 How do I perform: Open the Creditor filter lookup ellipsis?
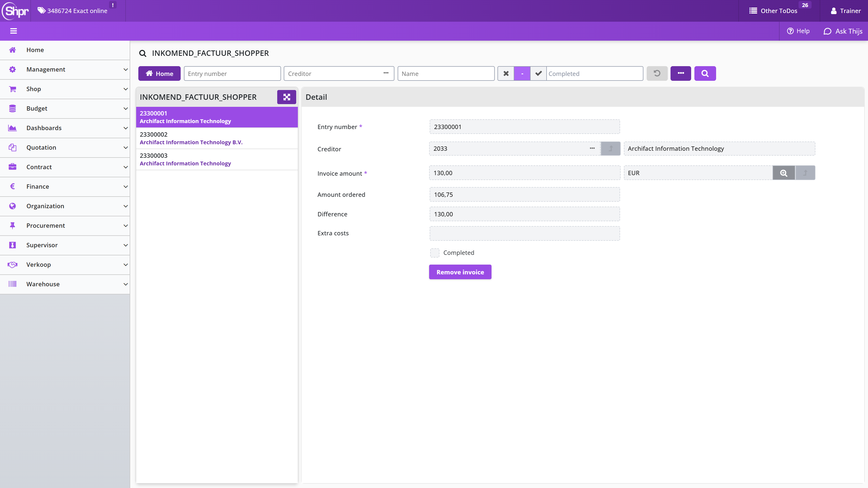pos(386,73)
